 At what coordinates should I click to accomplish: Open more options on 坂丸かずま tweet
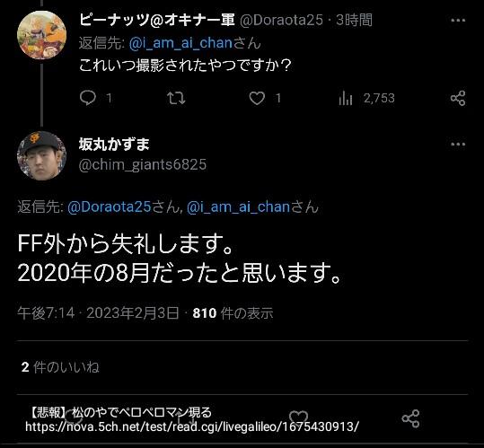[x=458, y=145]
